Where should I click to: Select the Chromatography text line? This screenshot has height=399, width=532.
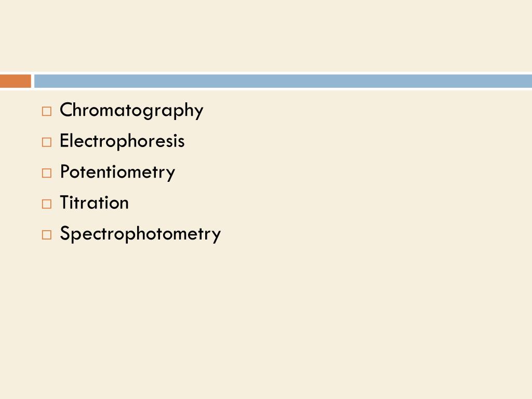131,110
